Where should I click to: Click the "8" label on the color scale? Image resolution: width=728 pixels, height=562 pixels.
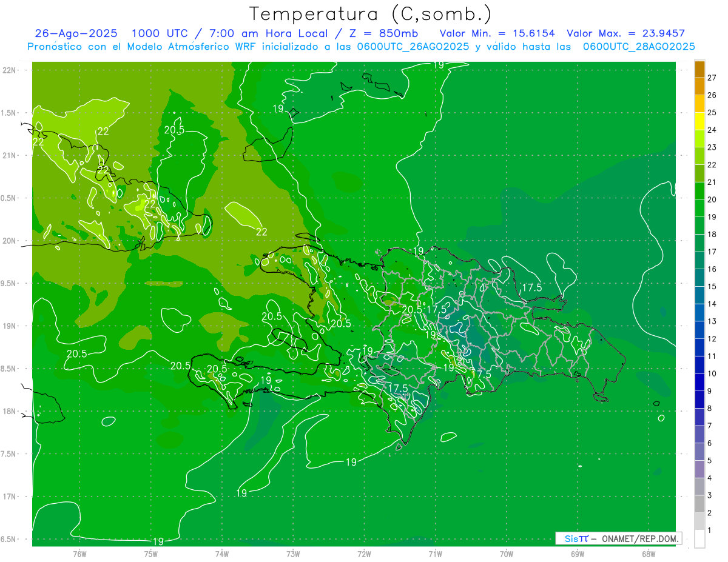[x=710, y=409]
